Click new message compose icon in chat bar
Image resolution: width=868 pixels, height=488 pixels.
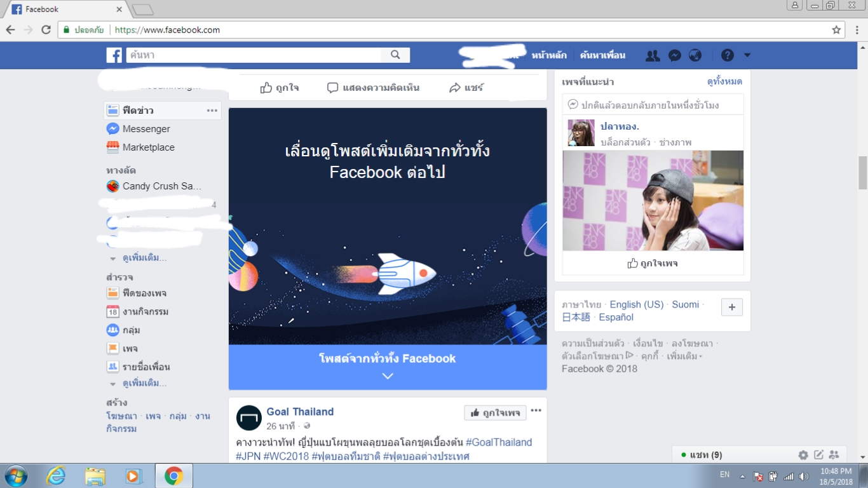819,455
